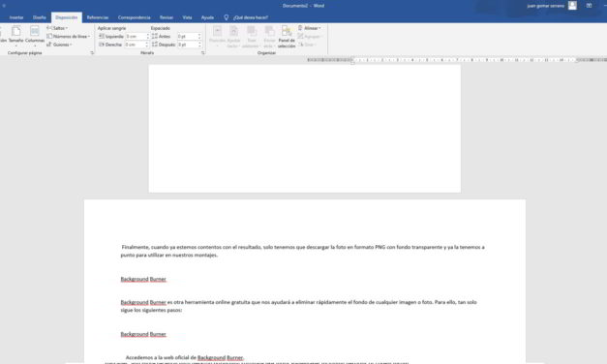Click inside the blank landscape page
Image resolution: width=607 pixels, height=364 pixels.
[305, 129]
